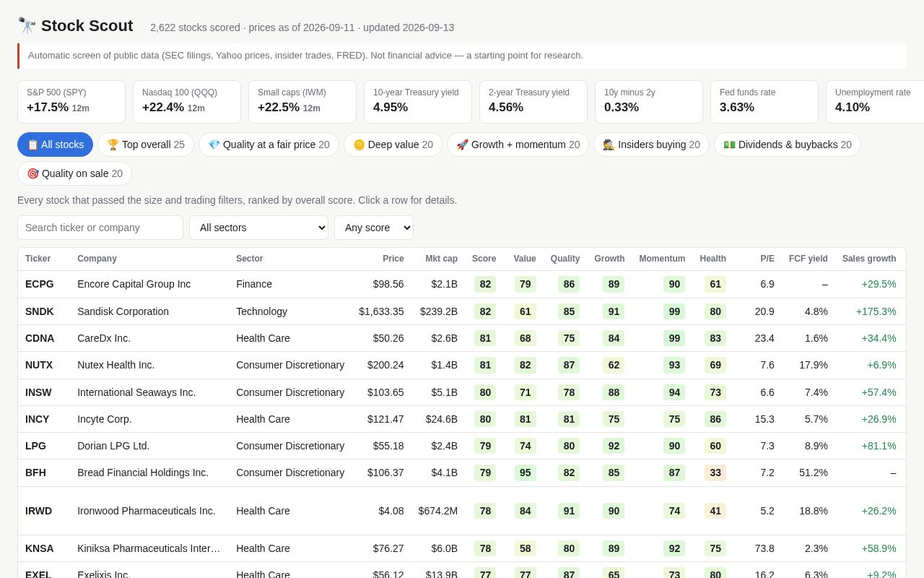The image size is (924, 578).
Task: Sort by the Momentum column header
Action: 662,259
